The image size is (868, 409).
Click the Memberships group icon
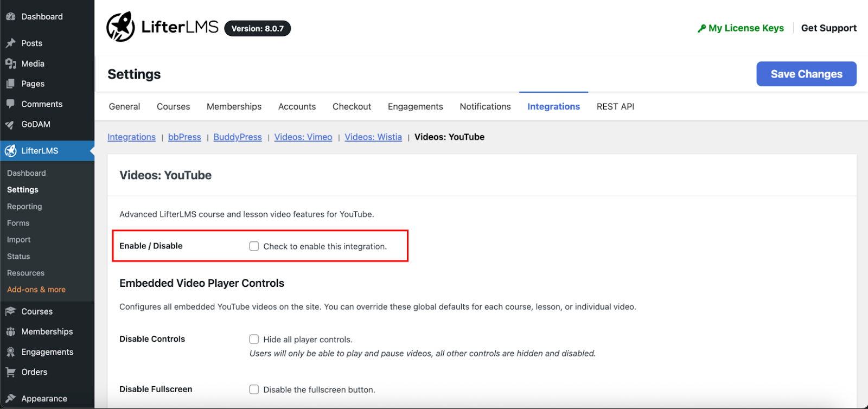click(10, 331)
